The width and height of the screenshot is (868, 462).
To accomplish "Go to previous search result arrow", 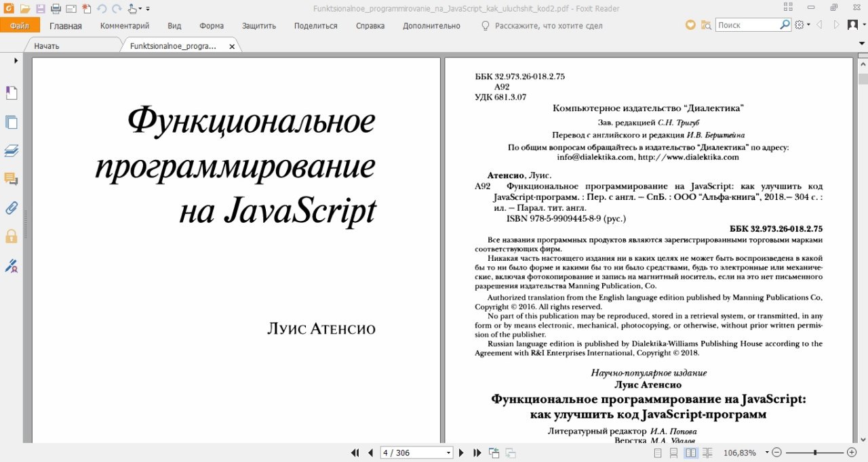I will click(x=820, y=25).
